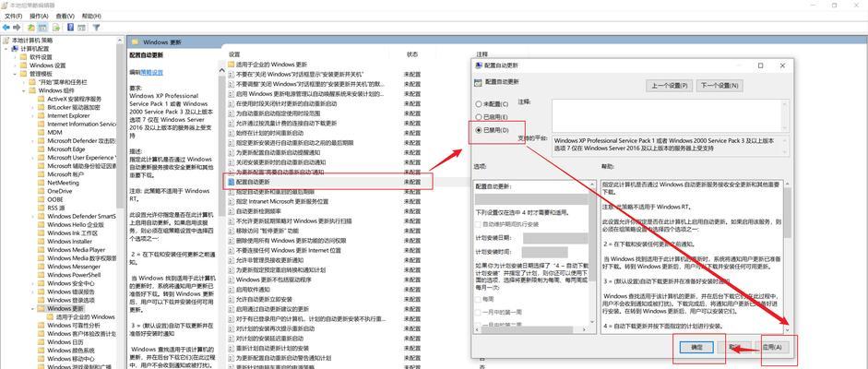Open the 查看(V) menu

click(x=65, y=16)
